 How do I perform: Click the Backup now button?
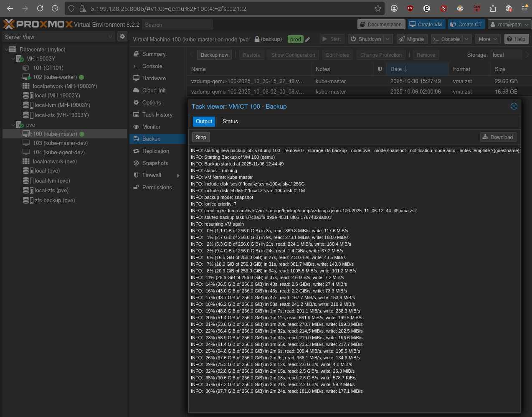click(214, 55)
